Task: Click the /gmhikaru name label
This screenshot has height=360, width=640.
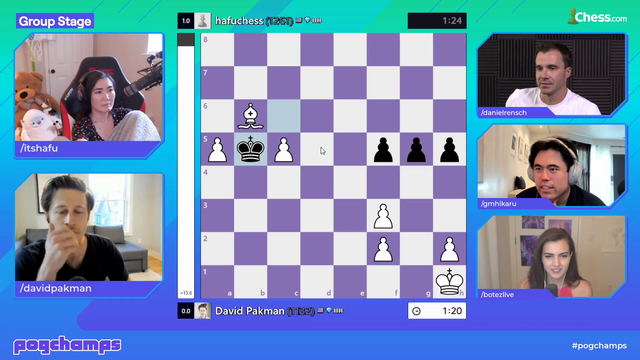Action: [x=498, y=204]
